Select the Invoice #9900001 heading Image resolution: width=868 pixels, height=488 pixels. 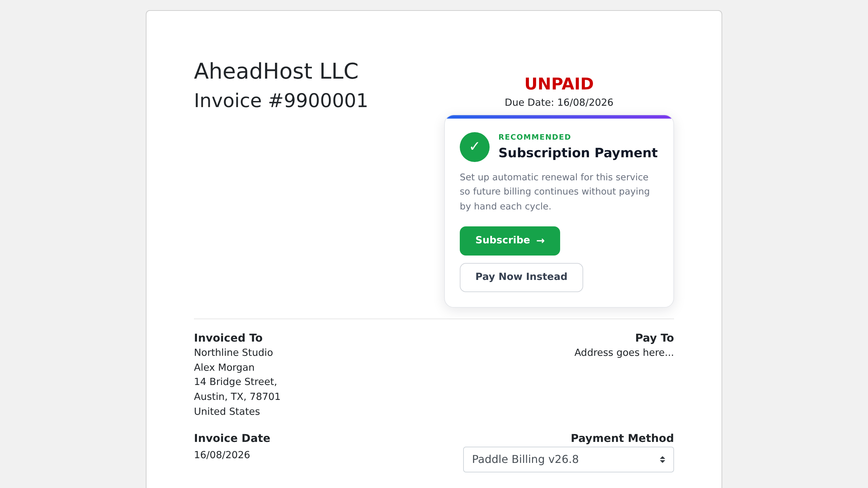(281, 101)
